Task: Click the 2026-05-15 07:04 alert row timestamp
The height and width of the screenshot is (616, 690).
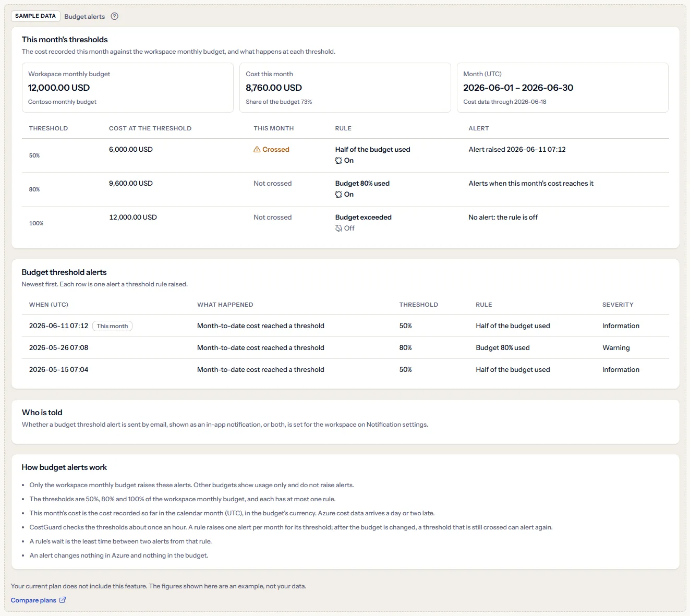Action: tap(59, 370)
